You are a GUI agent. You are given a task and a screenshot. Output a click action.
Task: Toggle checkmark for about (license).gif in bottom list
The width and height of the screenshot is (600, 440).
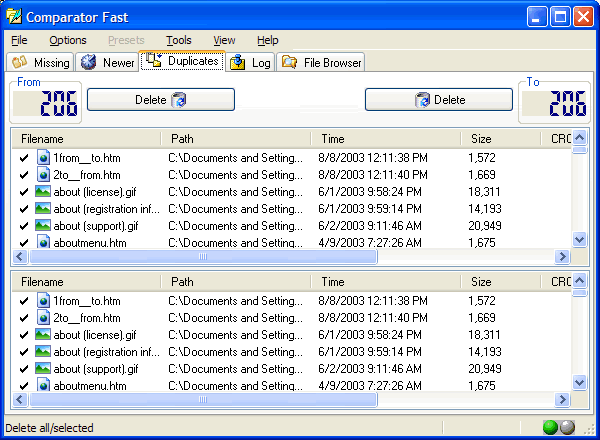coord(23,335)
